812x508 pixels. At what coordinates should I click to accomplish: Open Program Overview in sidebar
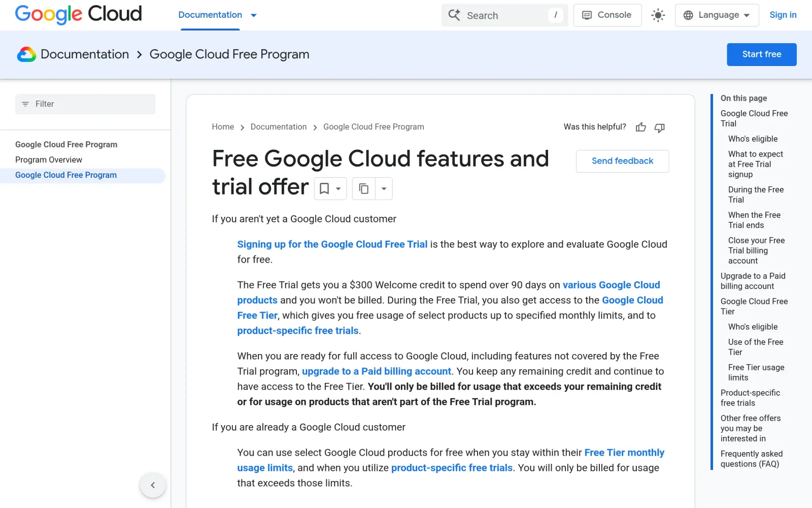pos(49,160)
